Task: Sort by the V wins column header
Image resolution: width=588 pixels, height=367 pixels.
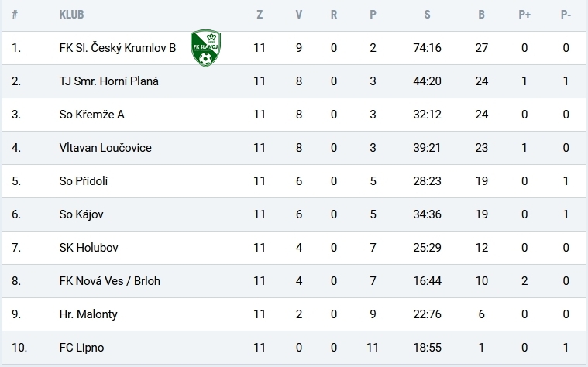Action: [299, 15]
